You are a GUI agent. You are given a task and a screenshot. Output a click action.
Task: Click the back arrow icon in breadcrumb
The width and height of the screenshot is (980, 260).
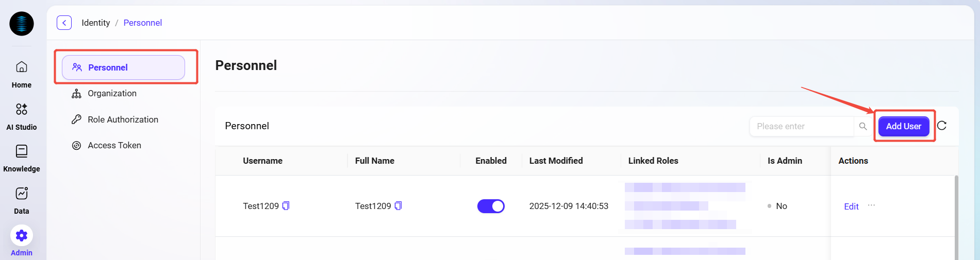pos(64,23)
